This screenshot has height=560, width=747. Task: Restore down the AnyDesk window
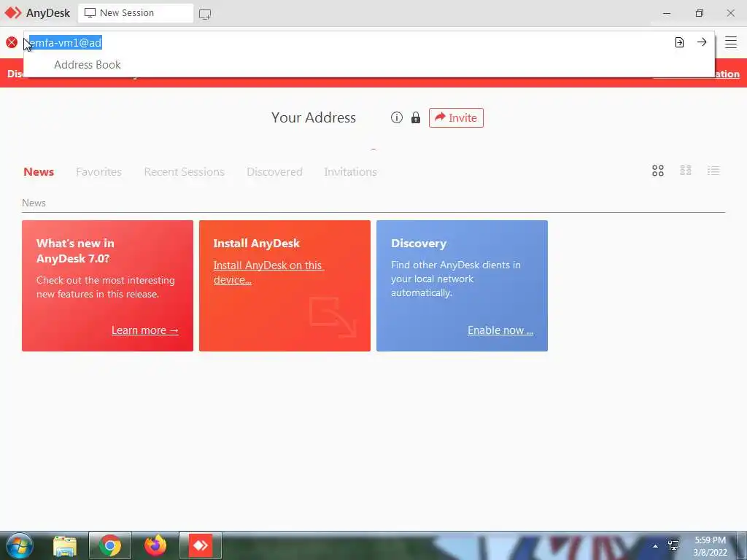(x=699, y=13)
